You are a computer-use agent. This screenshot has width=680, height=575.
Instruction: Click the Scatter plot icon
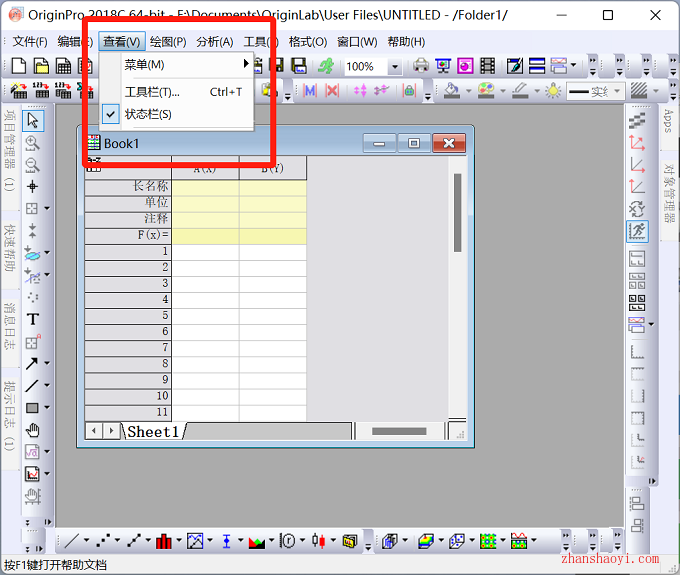pos(103,540)
